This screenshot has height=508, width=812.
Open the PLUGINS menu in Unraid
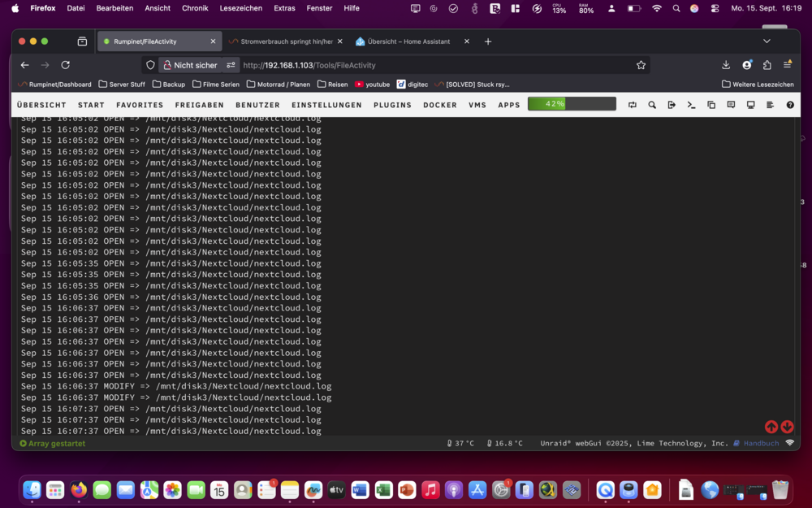(x=392, y=105)
